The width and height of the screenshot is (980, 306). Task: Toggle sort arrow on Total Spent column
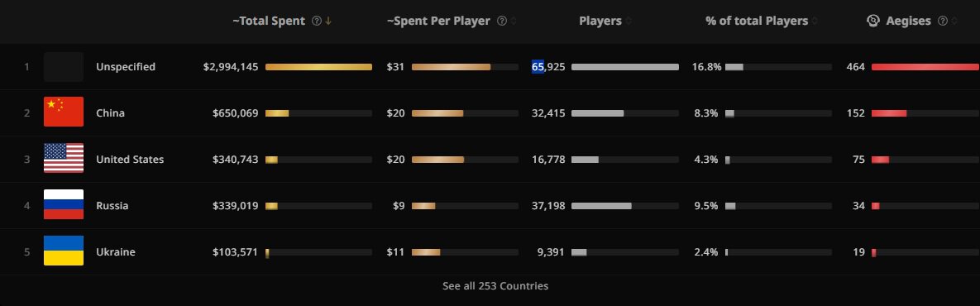(x=328, y=22)
